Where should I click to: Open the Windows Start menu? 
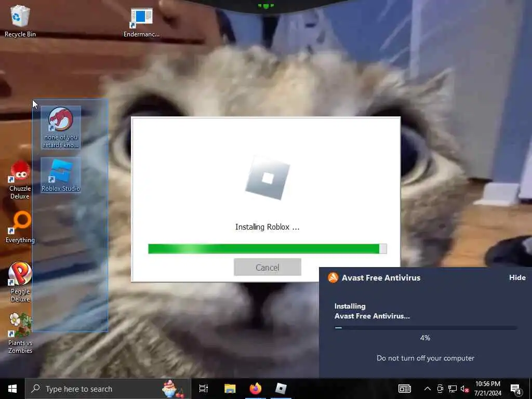(12, 389)
